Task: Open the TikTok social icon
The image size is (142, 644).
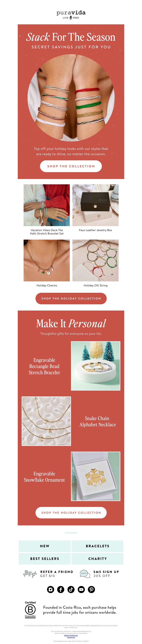Action: click(71, 589)
